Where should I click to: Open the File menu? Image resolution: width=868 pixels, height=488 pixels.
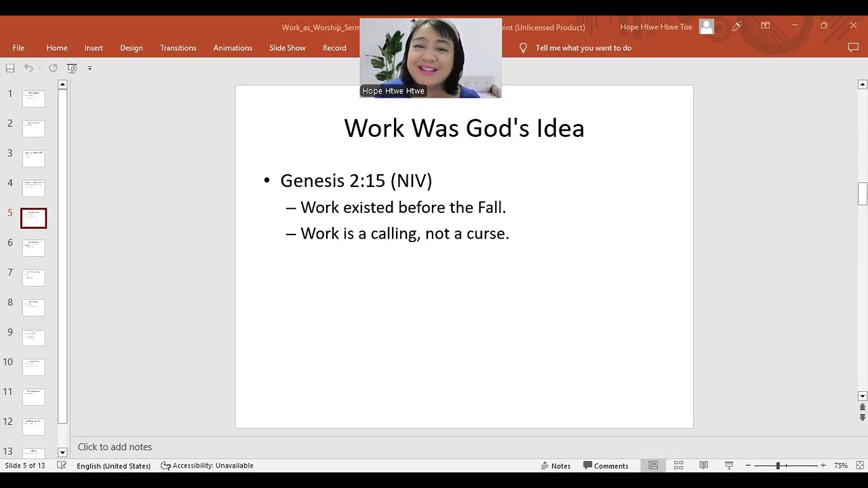(x=18, y=47)
